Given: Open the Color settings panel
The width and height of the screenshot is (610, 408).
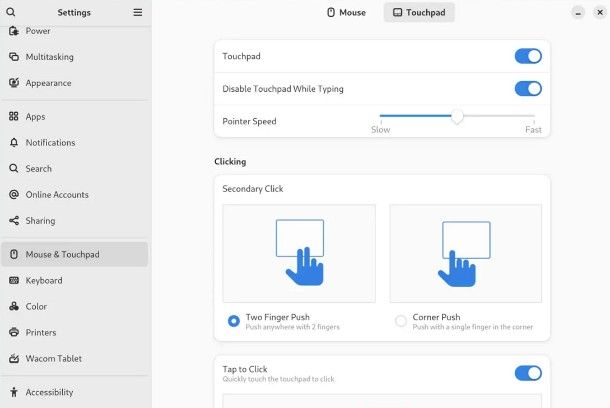Looking at the screenshot, I should (75, 306).
